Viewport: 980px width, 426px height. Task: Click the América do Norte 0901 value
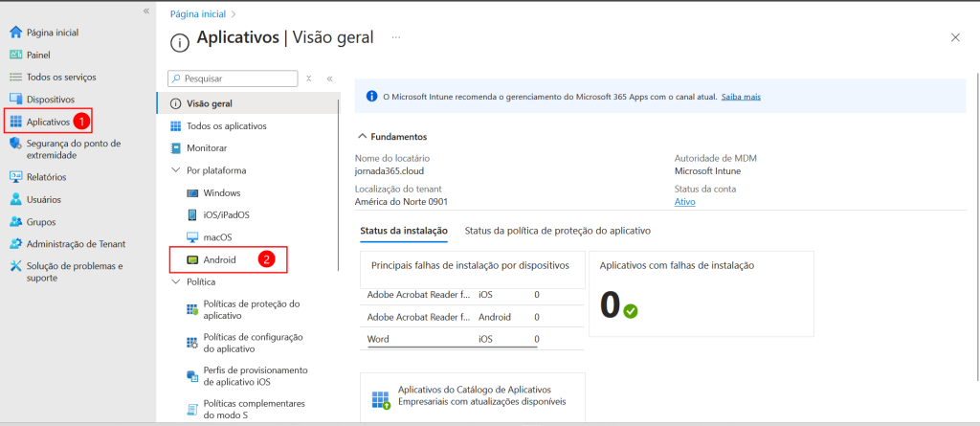(x=401, y=201)
